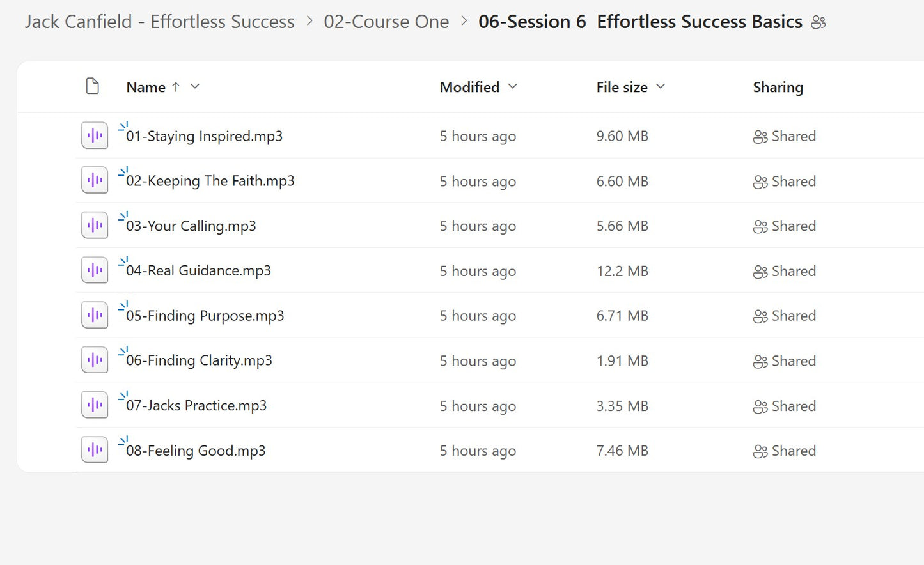
Task: Click the Shared icon for 06-Finding Clarity.mp3
Action: (760, 361)
